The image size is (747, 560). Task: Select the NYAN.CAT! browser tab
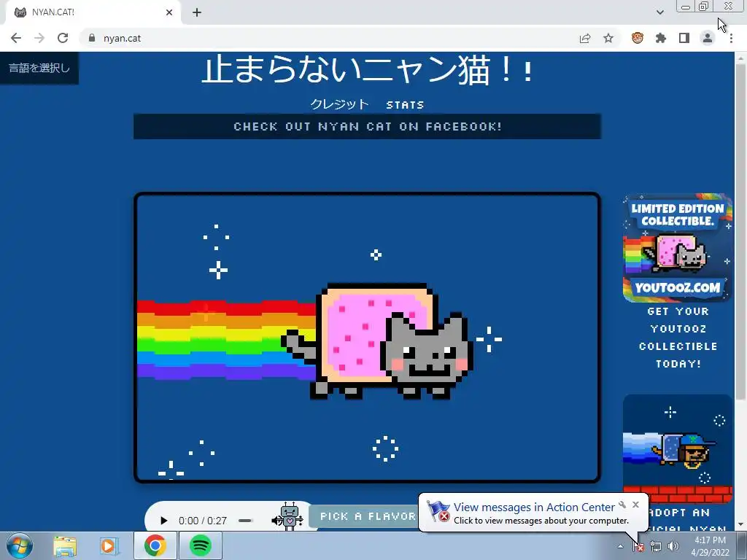tap(93, 12)
